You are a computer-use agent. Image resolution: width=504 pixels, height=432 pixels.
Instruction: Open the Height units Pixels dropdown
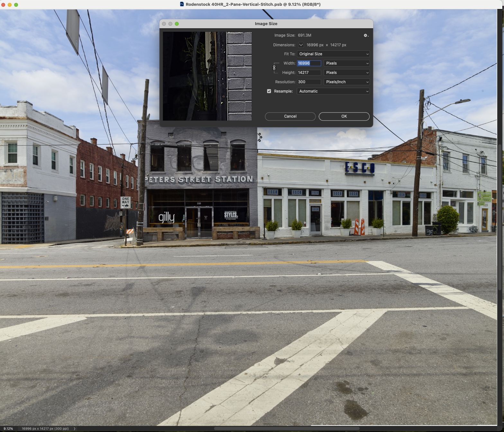(346, 73)
